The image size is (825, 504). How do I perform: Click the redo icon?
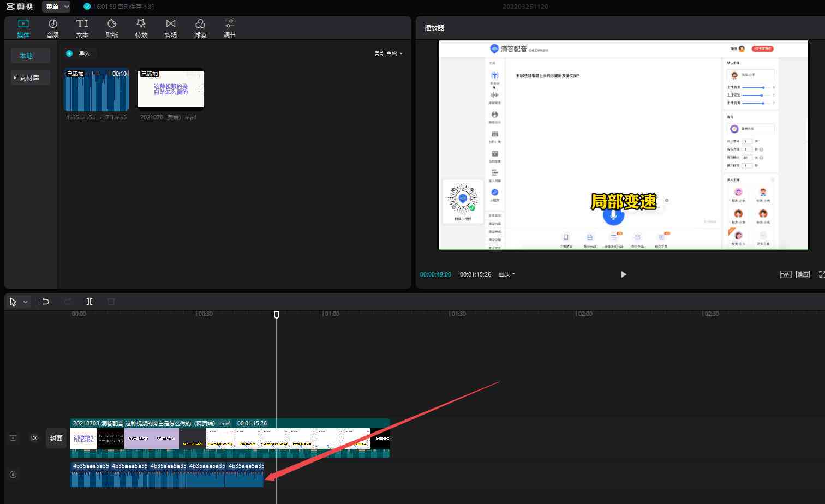(x=68, y=302)
